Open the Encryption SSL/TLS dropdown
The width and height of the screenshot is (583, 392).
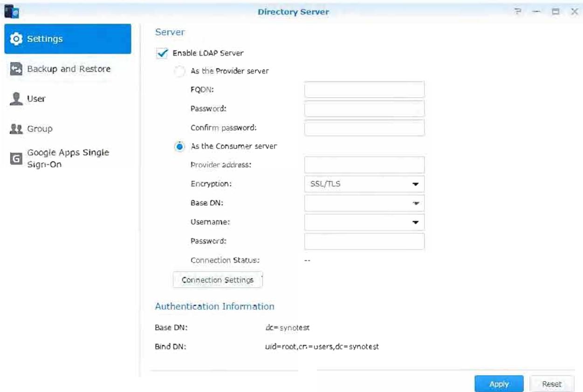click(364, 184)
